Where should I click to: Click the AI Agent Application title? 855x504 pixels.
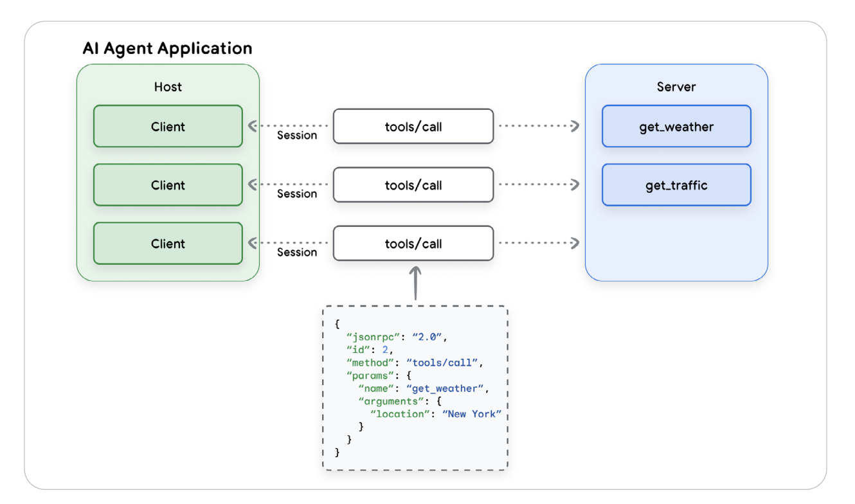click(167, 48)
